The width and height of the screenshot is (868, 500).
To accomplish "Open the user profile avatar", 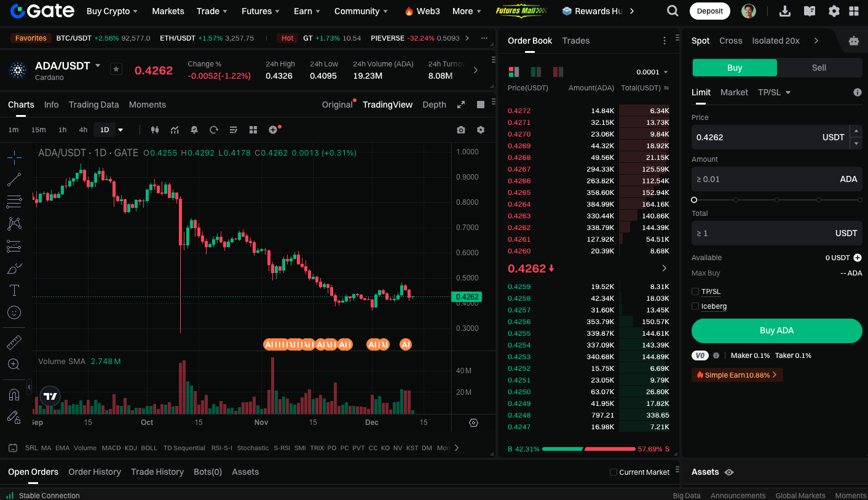I will tap(749, 11).
